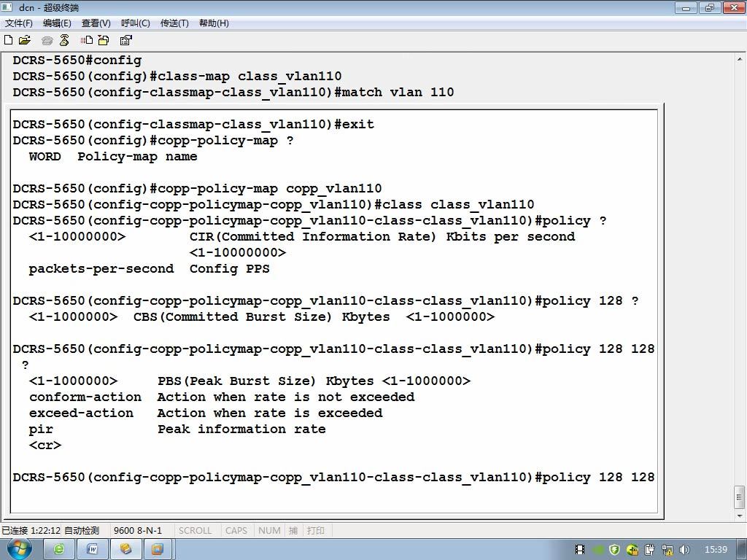This screenshot has width=747, height=560.
Task: Click the SCROLL status indicator
Action: [x=195, y=531]
